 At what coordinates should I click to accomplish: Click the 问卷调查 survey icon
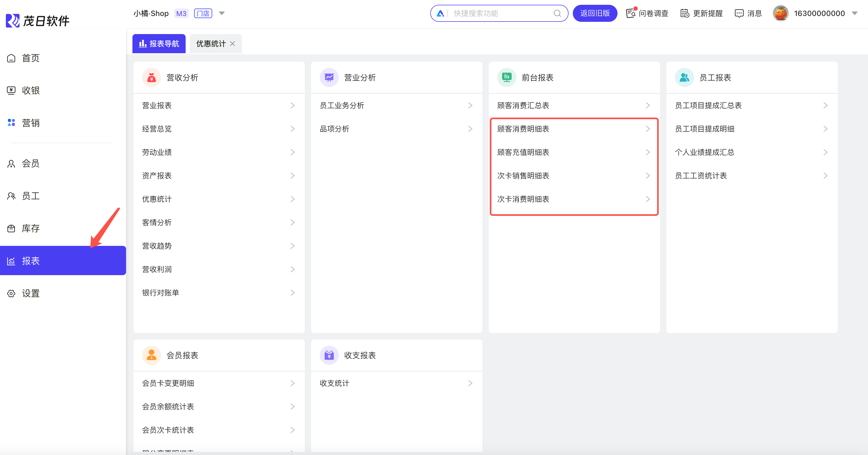pos(631,14)
